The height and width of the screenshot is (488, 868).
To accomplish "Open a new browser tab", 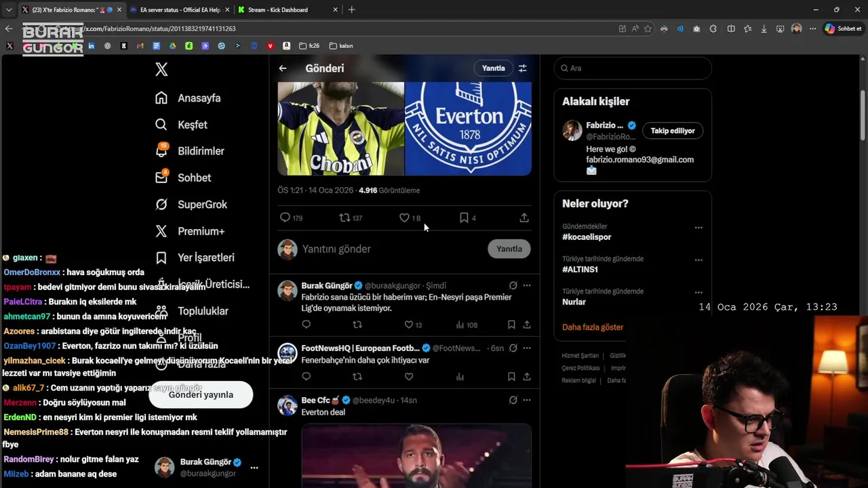I will click(x=351, y=9).
